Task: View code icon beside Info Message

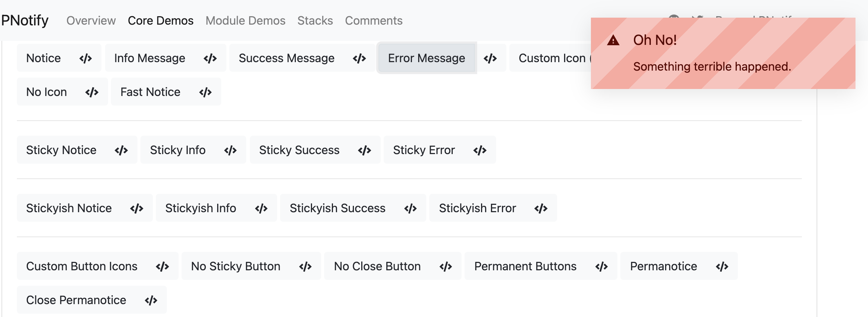Action: pos(210,58)
